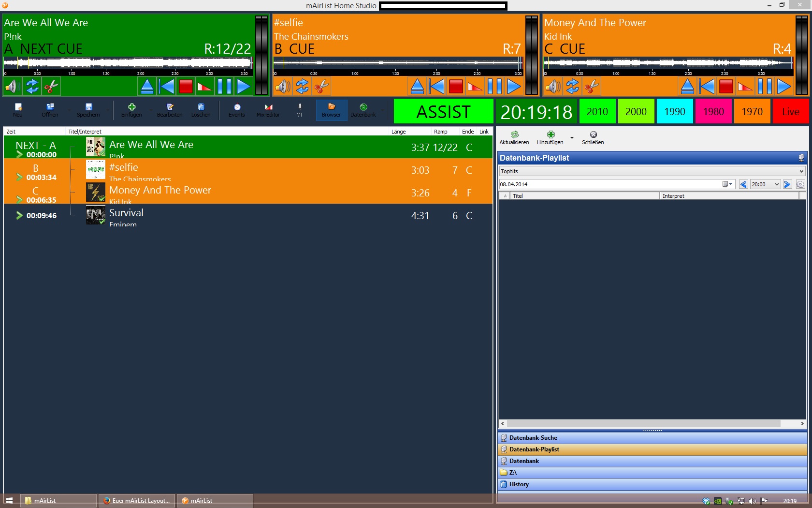
Task: Click the VT microphone icon
Action: click(300, 110)
